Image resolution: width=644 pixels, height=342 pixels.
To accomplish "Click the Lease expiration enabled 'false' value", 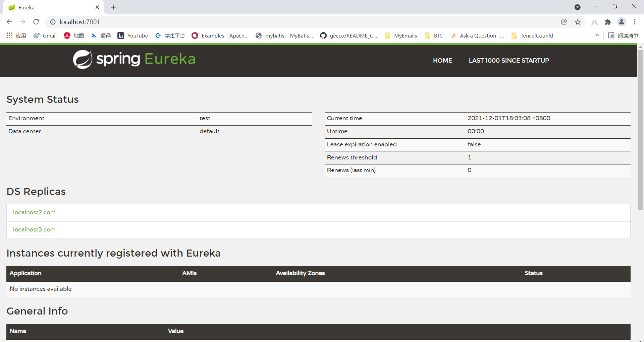I will [x=474, y=144].
